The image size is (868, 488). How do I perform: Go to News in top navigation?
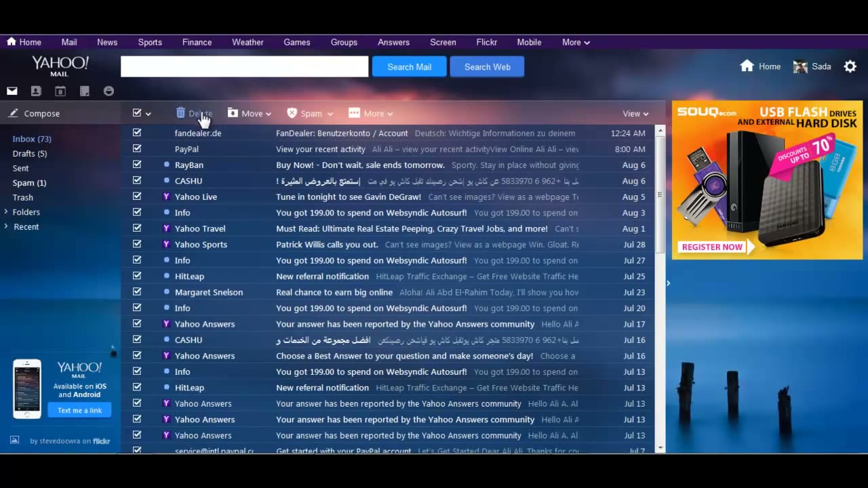[107, 42]
